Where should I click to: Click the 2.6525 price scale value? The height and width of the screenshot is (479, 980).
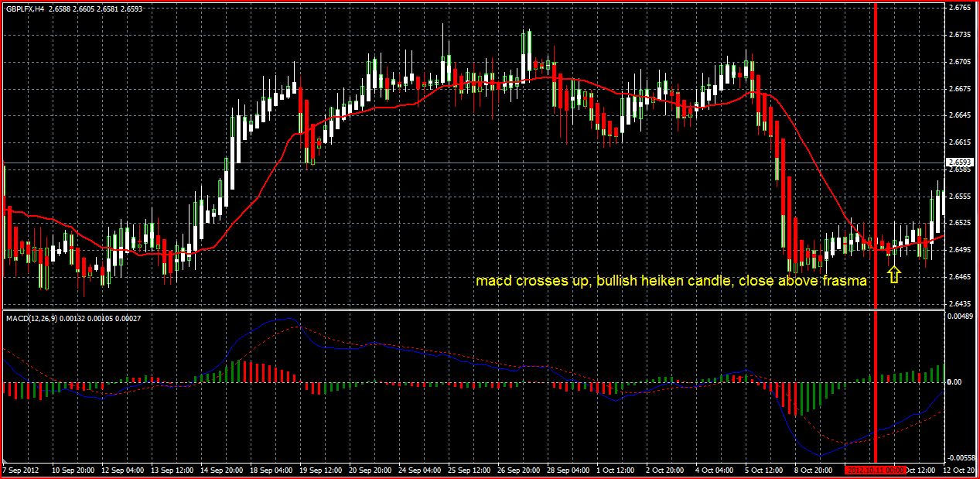[x=961, y=223]
